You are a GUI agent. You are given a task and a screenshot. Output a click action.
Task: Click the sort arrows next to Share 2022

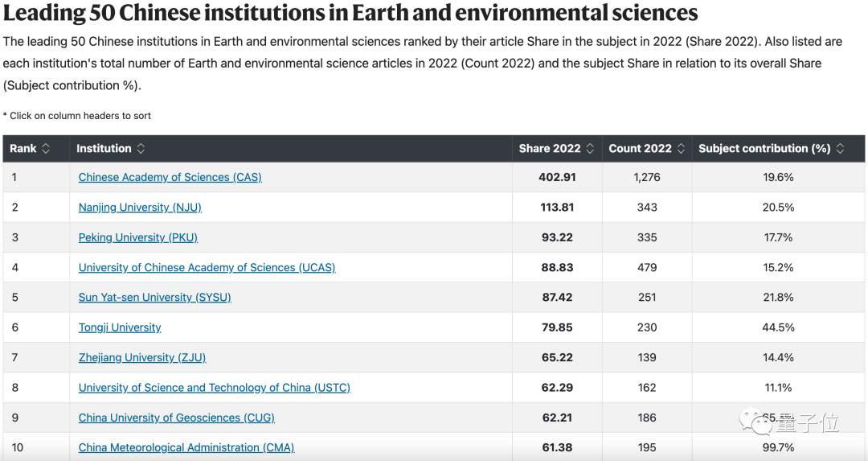coord(590,149)
